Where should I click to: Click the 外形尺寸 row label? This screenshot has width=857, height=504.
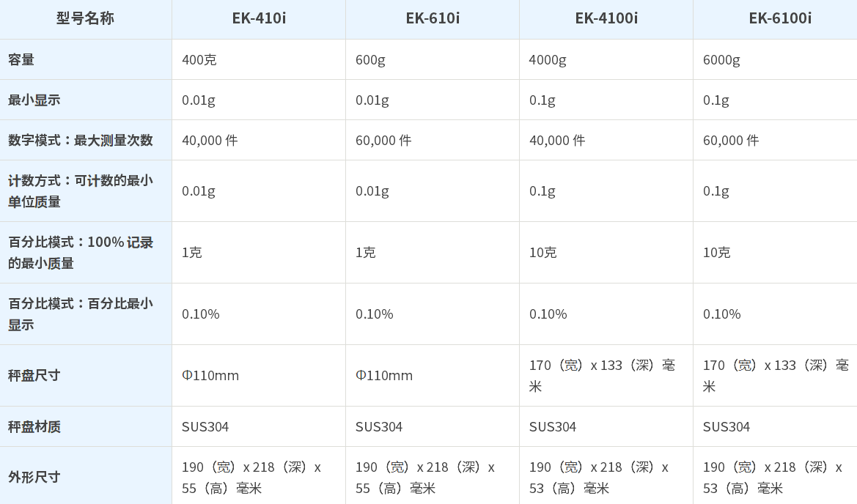[34, 477]
